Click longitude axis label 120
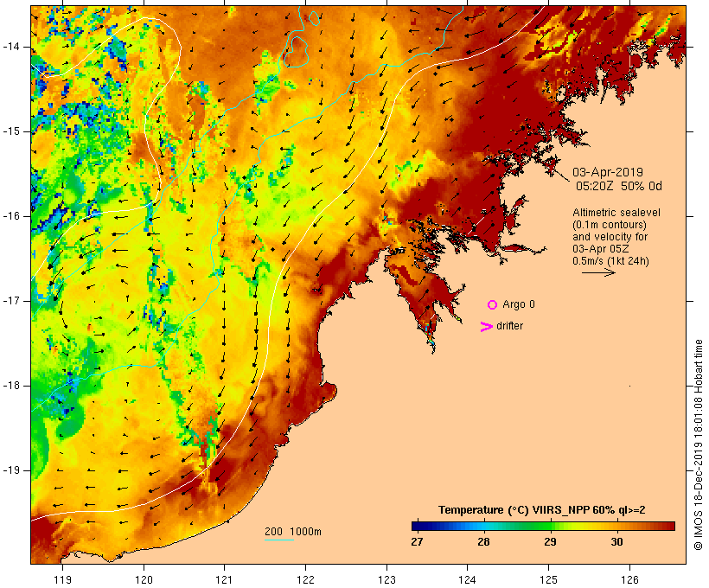This screenshot has width=709, height=588. (x=144, y=579)
